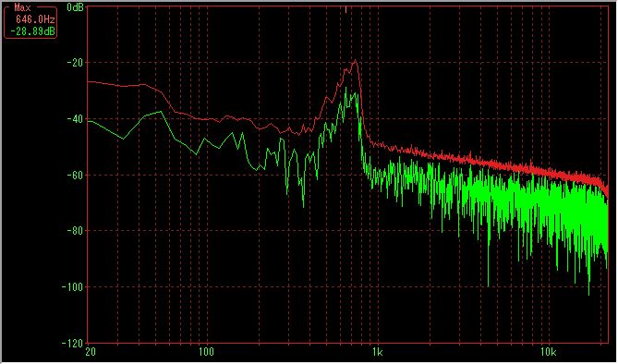Image resolution: width=618 pixels, height=364 pixels.
Task: Click the -120 dB axis label
Action: pos(72,343)
